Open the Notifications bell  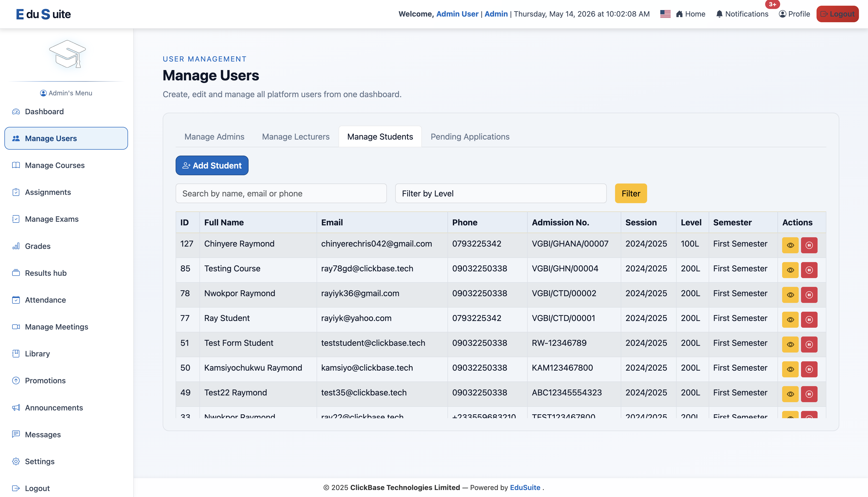[x=742, y=14]
